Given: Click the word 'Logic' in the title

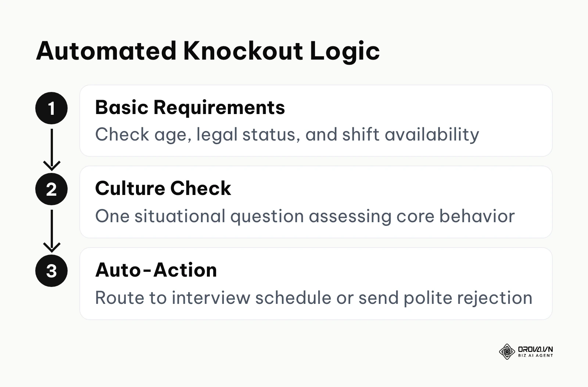Looking at the screenshot, I should pos(345,52).
